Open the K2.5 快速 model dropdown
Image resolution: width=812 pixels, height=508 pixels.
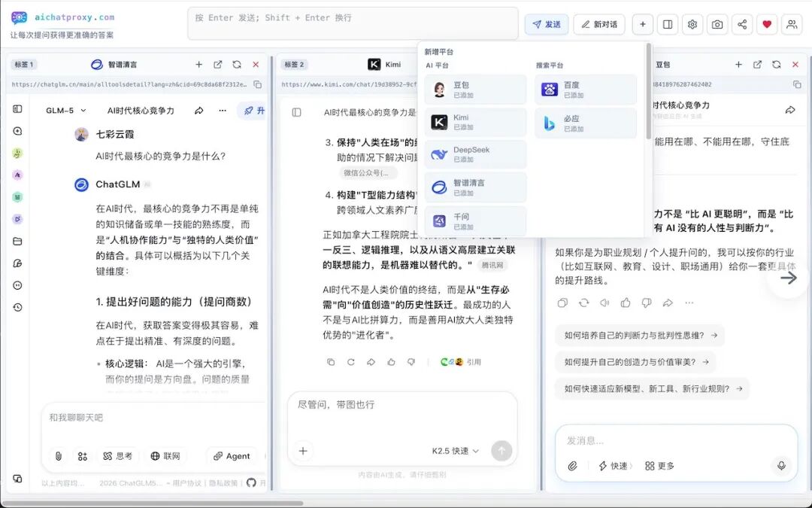tap(455, 451)
